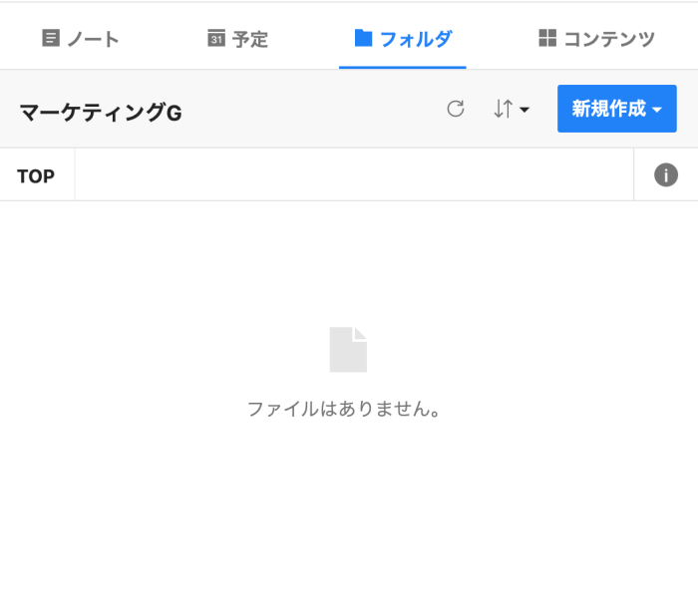Click the マーケティングG folder title
The width and height of the screenshot is (698, 616).
click(101, 113)
